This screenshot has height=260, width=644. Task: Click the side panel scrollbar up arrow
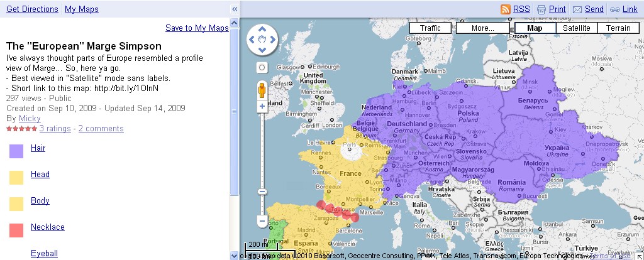[x=234, y=23]
